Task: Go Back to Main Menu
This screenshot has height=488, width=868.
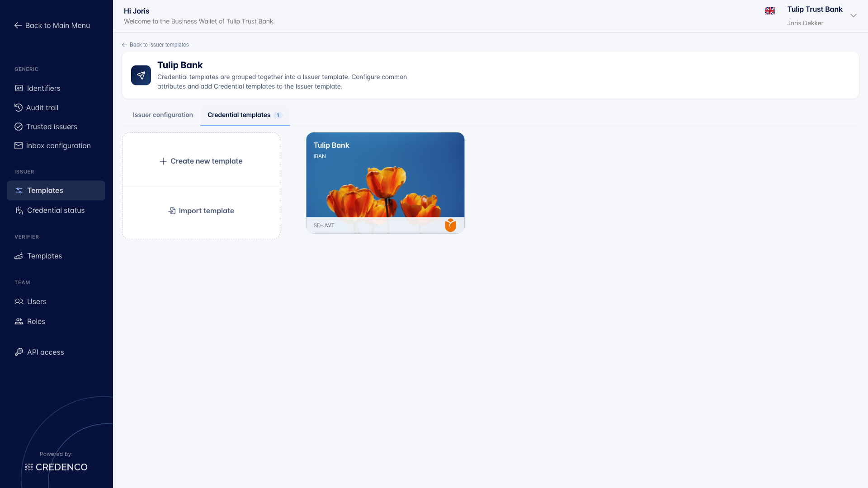Action: click(x=52, y=25)
